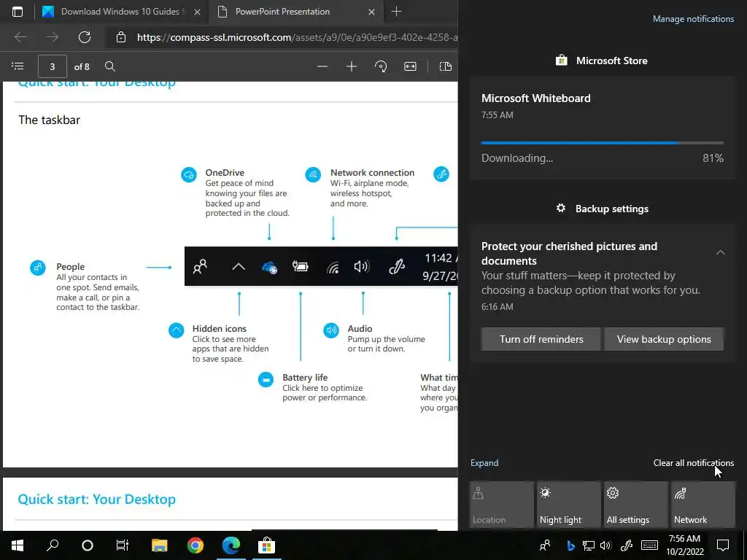The image size is (747, 560).
Task: Open Task View
Action: point(123,545)
